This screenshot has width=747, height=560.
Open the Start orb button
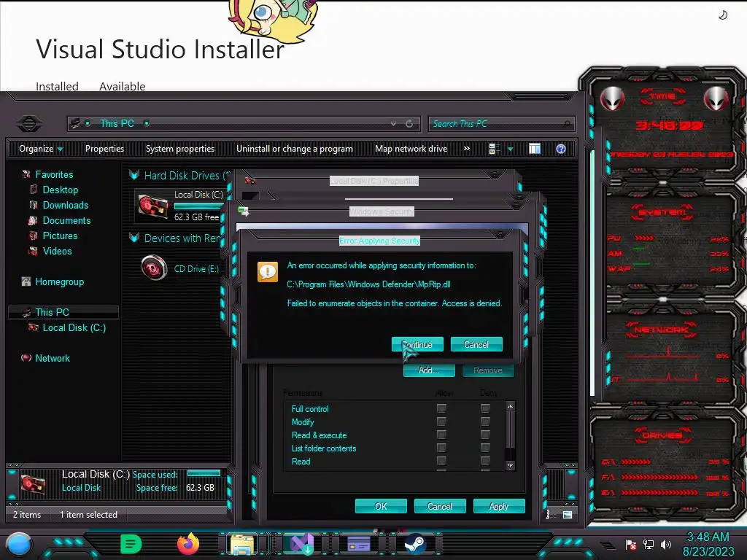point(19,545)
